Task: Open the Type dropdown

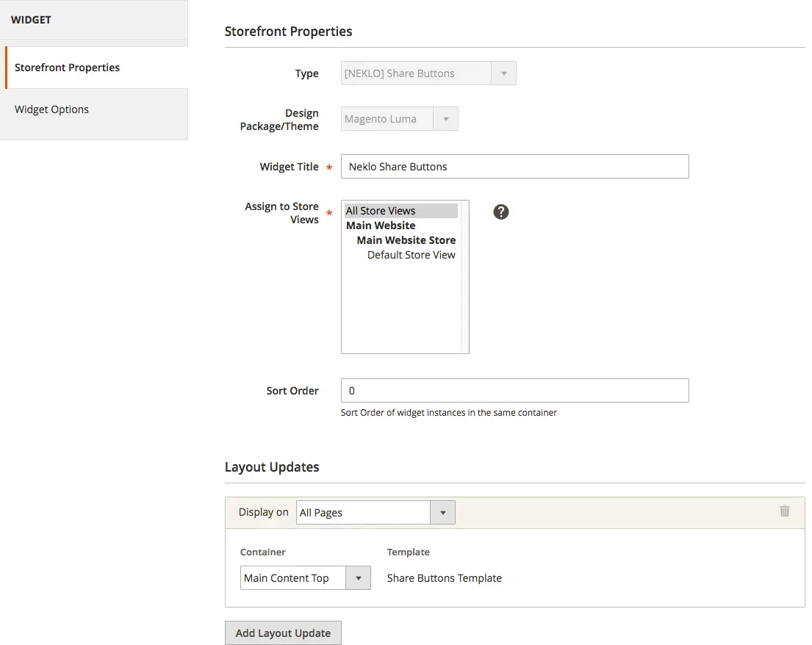Action: 428,73
